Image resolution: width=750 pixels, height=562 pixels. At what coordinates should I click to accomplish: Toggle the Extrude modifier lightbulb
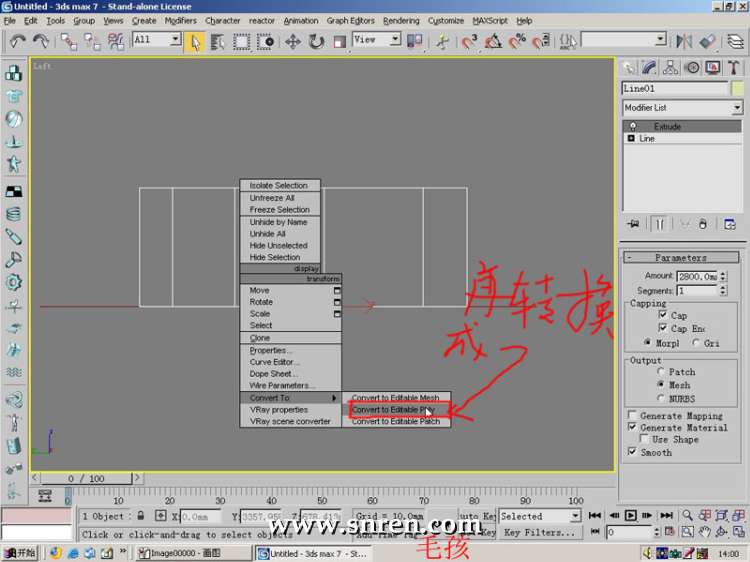(633, 126)
